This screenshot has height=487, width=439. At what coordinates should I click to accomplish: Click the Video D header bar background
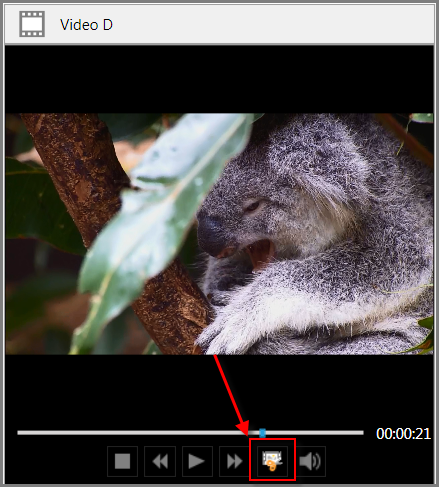coord(267,24)
